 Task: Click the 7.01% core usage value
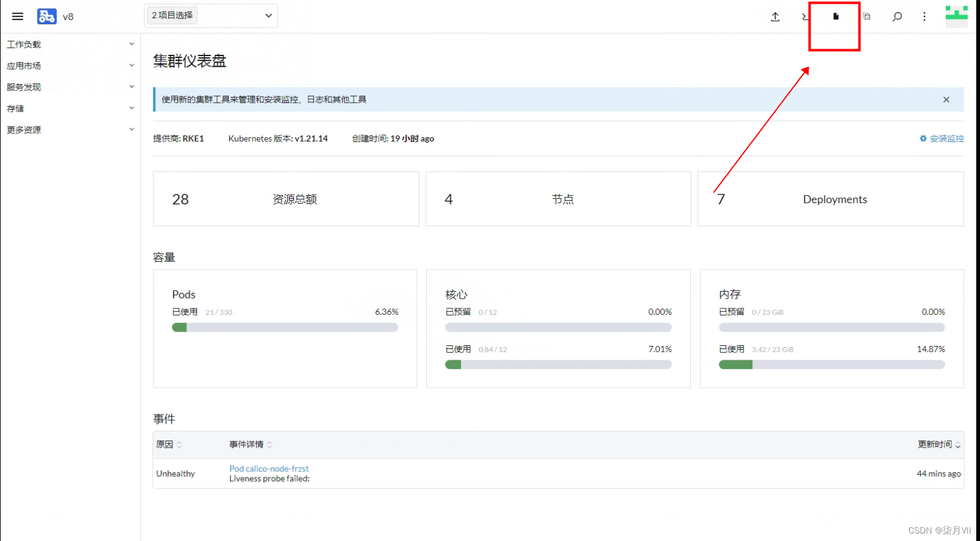coord(660,349)
